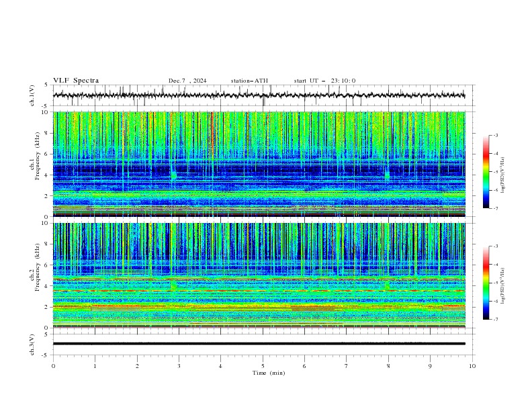Click the "0" tick on the time axis
This screenshot has width=532, height=411.
53,366
